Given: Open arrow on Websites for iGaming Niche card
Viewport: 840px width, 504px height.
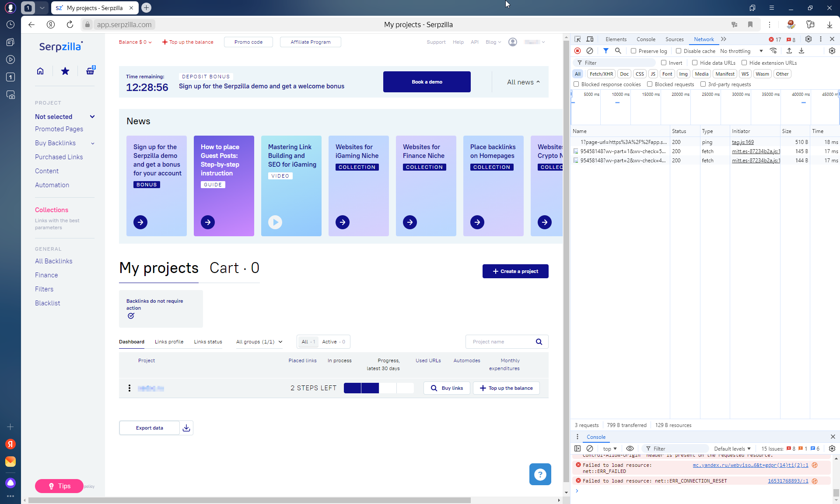Looking at the screenshot, I should click(x=343, y=222).
